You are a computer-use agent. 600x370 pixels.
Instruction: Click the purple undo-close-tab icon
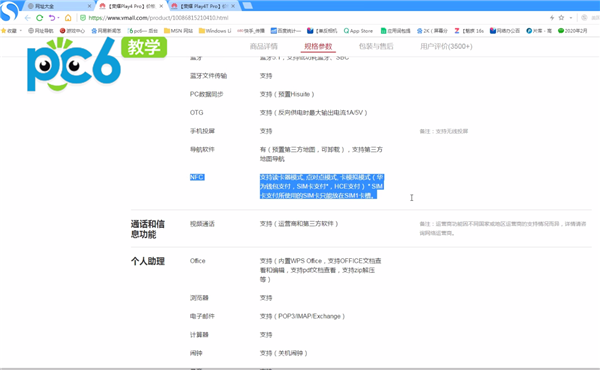coord(52,18)
